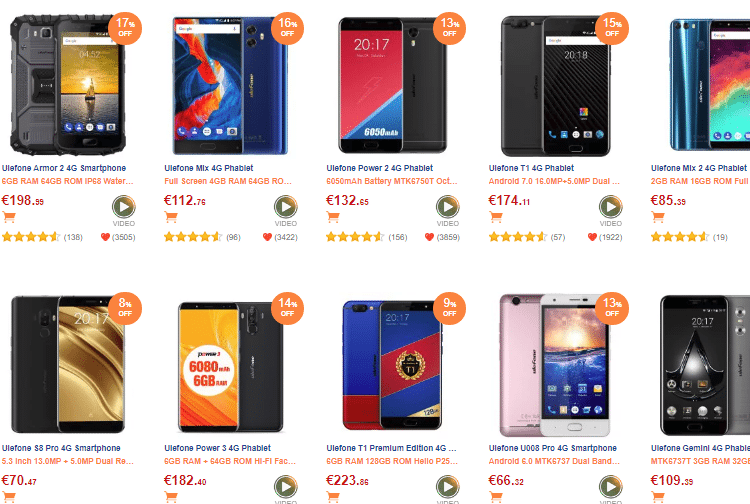Open 156 reviews for Ulefone Power 2
This screenshot has height=504, width=750.
click(x=397, y=237)
